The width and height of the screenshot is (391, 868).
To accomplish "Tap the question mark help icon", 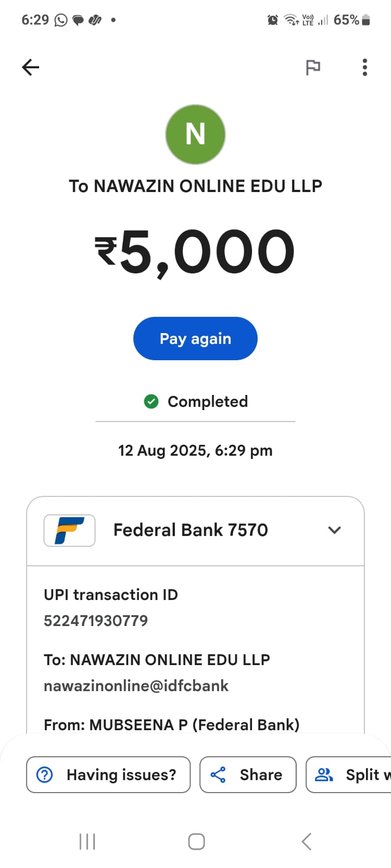I will click(45, 775).
